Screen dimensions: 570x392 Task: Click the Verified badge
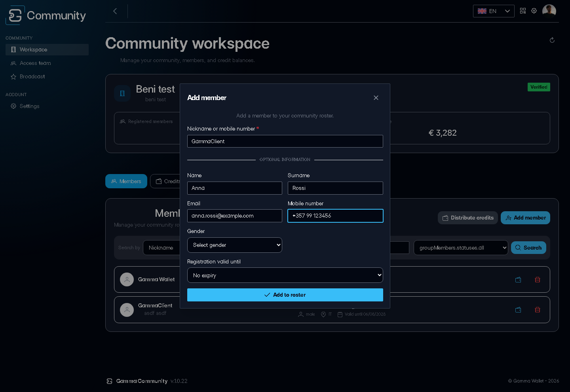tap(539, 87)
